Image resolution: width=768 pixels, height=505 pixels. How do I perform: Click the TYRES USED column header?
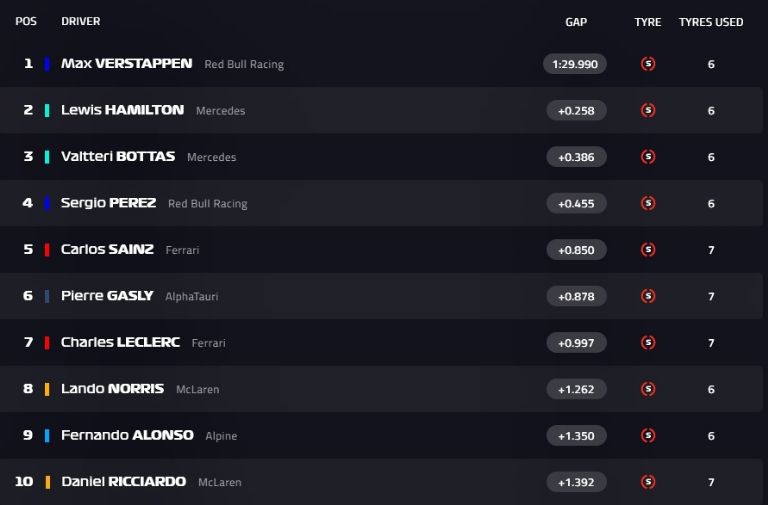click(x=711, y=22)
